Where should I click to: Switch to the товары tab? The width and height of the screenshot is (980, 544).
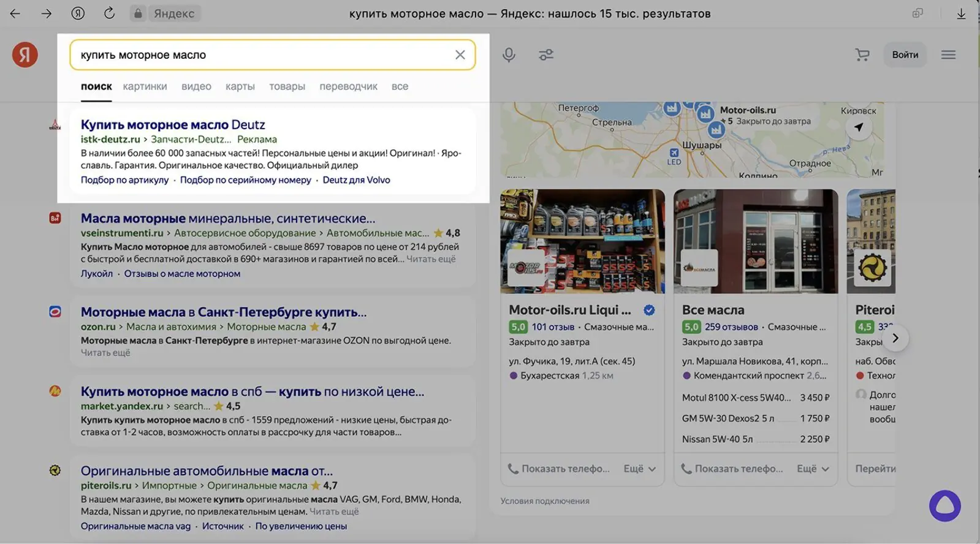(x=287, y=86)
